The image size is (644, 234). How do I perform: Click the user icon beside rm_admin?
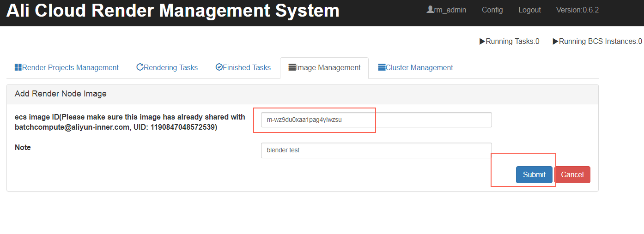[430, 10]
